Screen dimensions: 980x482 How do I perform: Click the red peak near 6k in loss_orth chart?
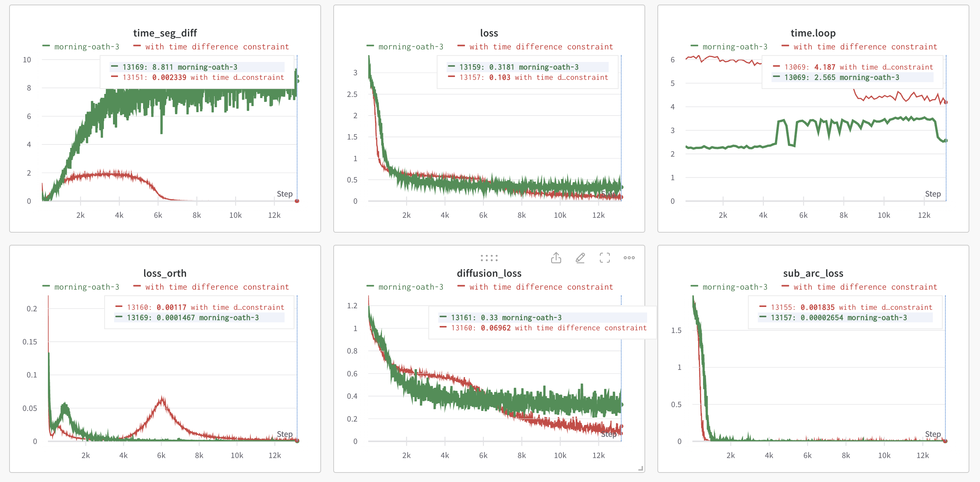point(162,398)
